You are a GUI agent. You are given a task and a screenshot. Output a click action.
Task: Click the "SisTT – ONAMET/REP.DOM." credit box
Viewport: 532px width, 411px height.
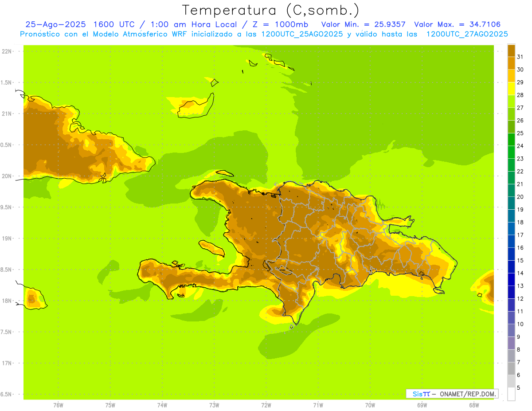(452, 394)
